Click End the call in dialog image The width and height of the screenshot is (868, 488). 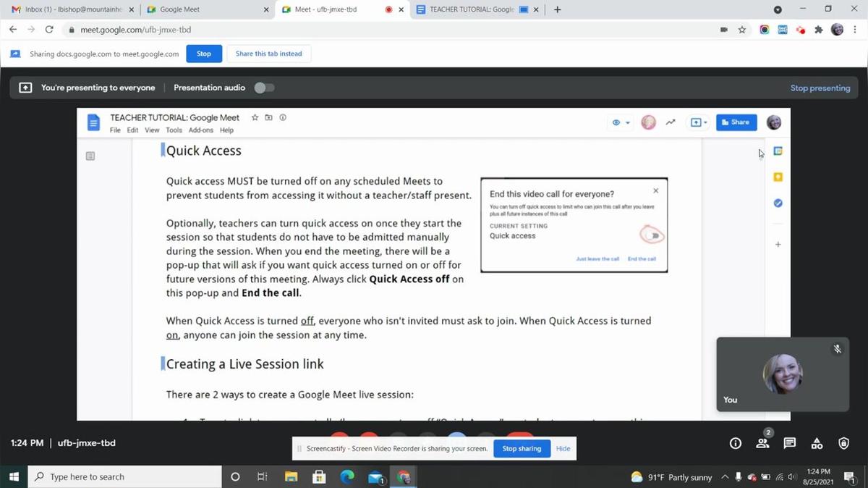click(642, 258)
